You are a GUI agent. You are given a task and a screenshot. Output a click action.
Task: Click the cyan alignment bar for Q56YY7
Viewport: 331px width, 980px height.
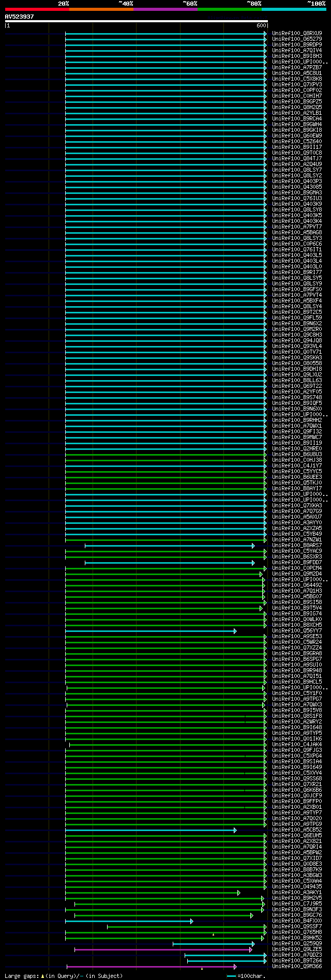(x=151, y=631)
